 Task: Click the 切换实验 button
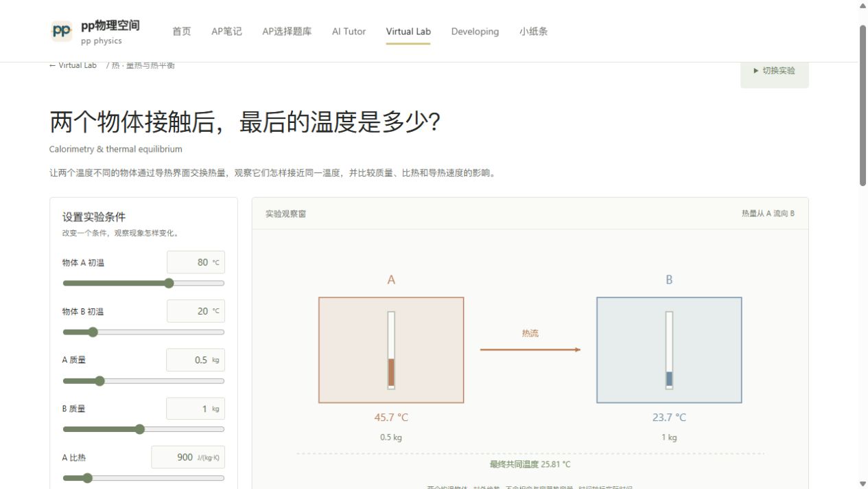[775, 71]
